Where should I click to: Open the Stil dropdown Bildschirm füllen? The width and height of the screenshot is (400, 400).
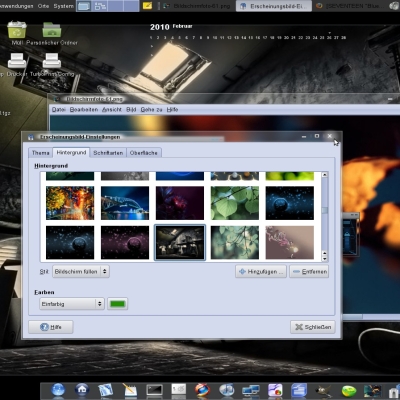pos(81,272)
